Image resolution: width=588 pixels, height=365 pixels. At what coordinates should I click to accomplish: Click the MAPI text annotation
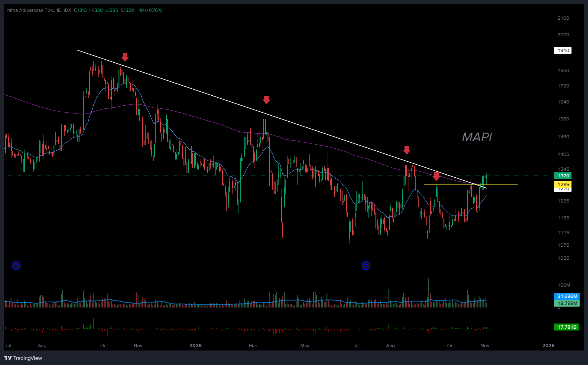point(477,137)
